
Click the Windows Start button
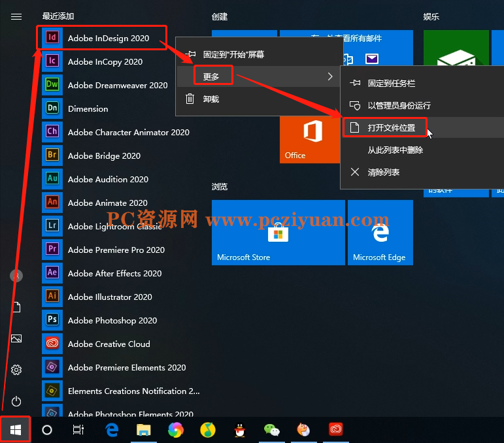pos(16,430)
